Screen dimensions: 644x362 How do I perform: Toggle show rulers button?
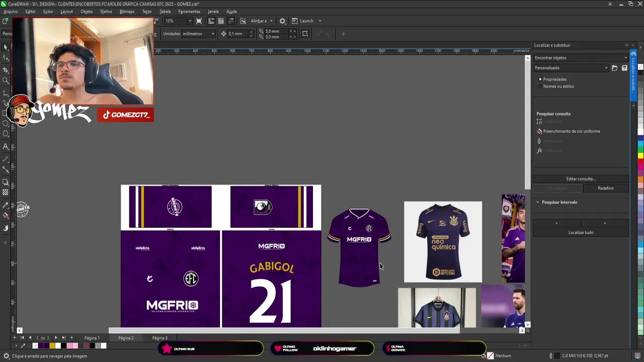point(211,21)
